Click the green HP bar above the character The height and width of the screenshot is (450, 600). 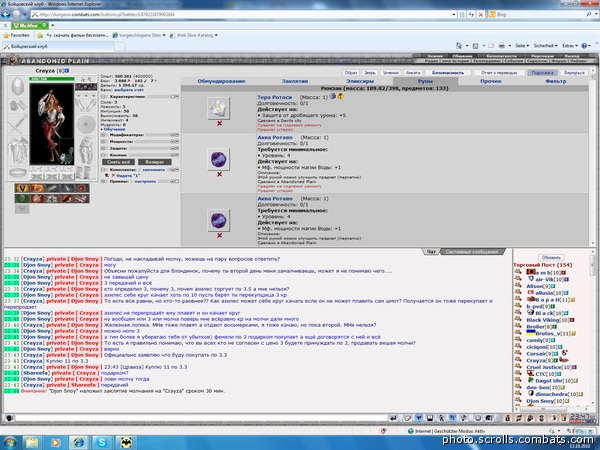[52, 79]
